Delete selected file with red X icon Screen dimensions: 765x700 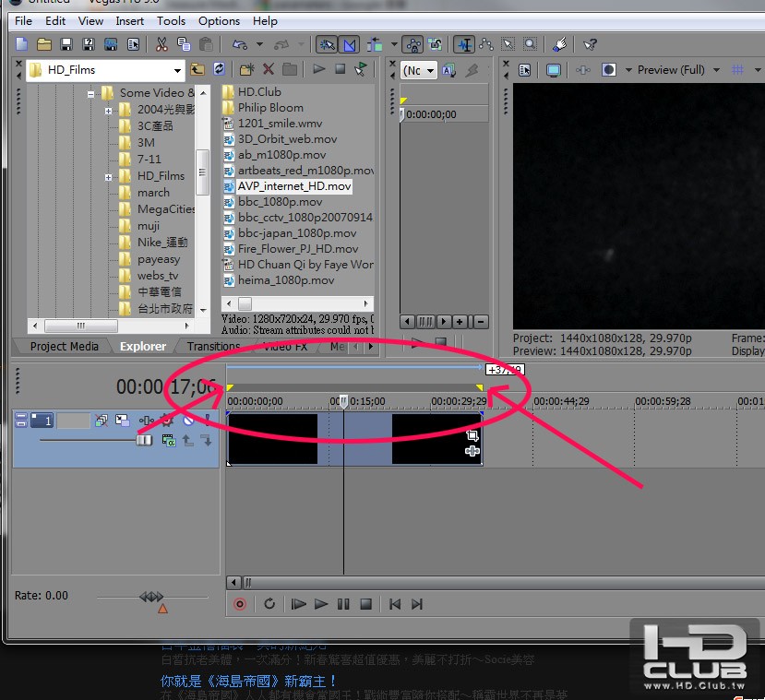(269, 69)
